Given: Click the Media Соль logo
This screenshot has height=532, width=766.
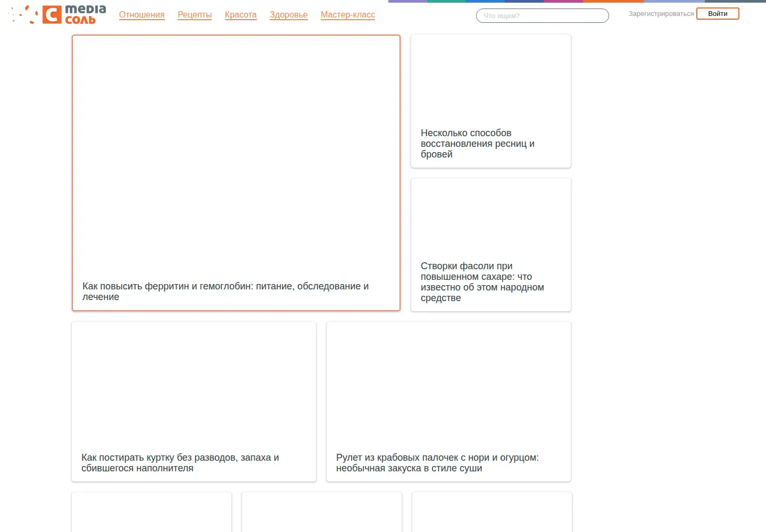Looking at the screenshot, I should click(58, 14).
